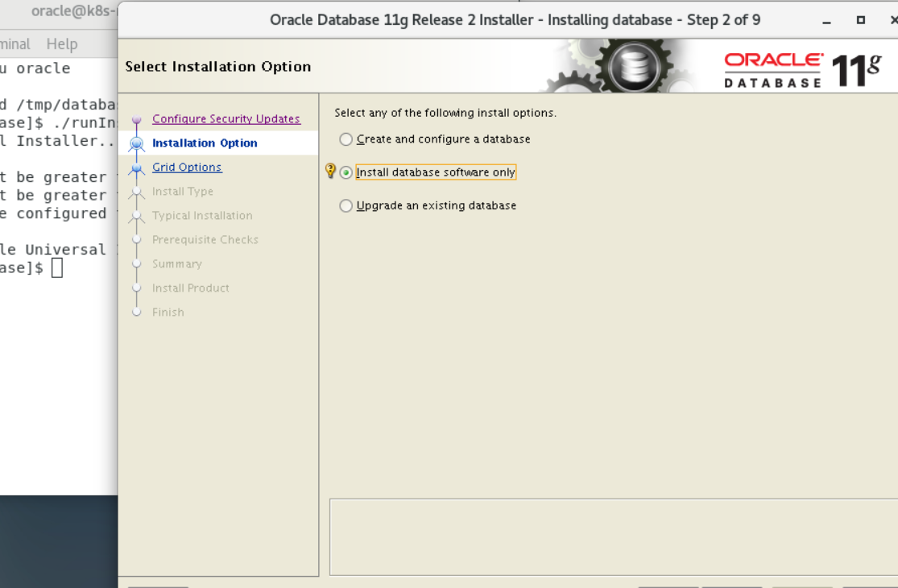Screen dimensions: 898x588
Task: Click the Finish step label
Action: (168, 312)
